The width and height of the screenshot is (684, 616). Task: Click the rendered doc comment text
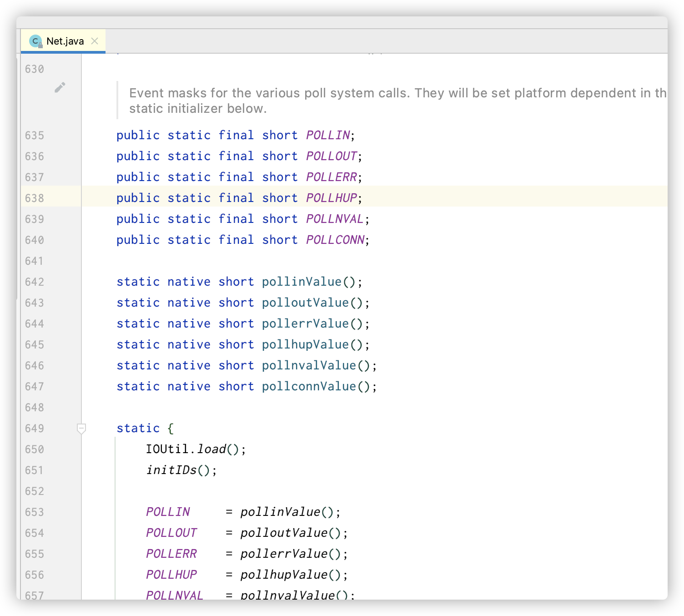coord(397,101)
